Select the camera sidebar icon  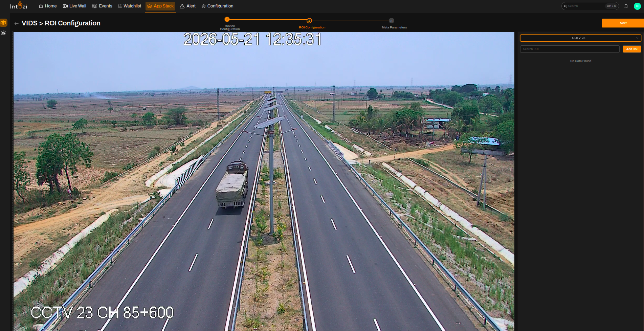3,33
